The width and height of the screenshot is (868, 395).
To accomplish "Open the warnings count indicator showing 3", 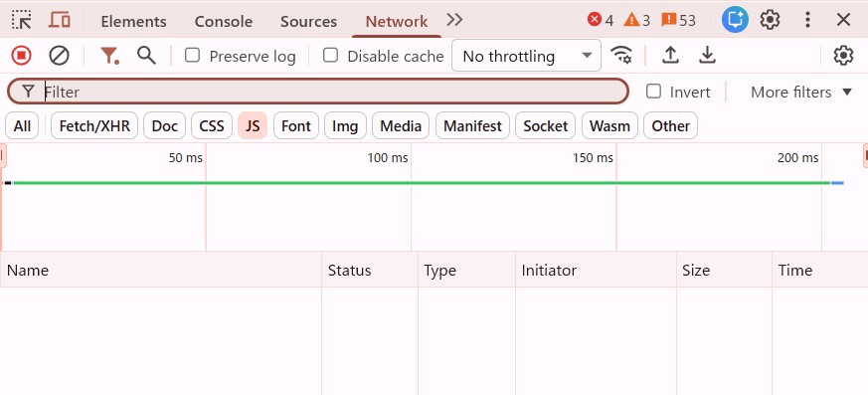I will (637, 21).
